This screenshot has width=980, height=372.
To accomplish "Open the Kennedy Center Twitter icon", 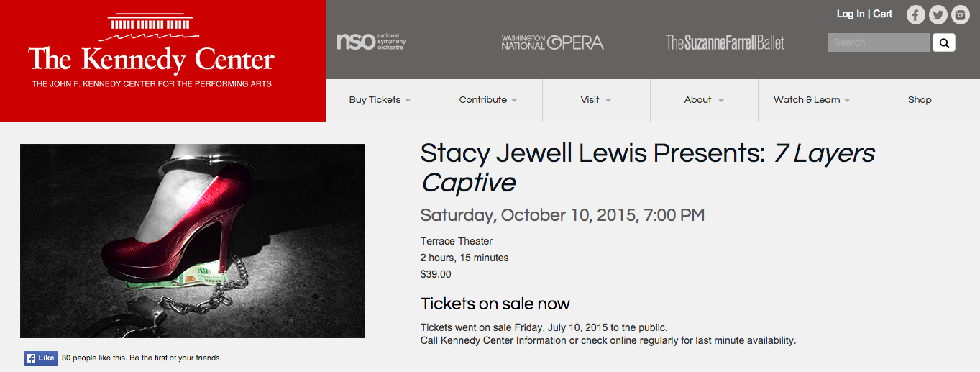I will click(x=938, y=14).
